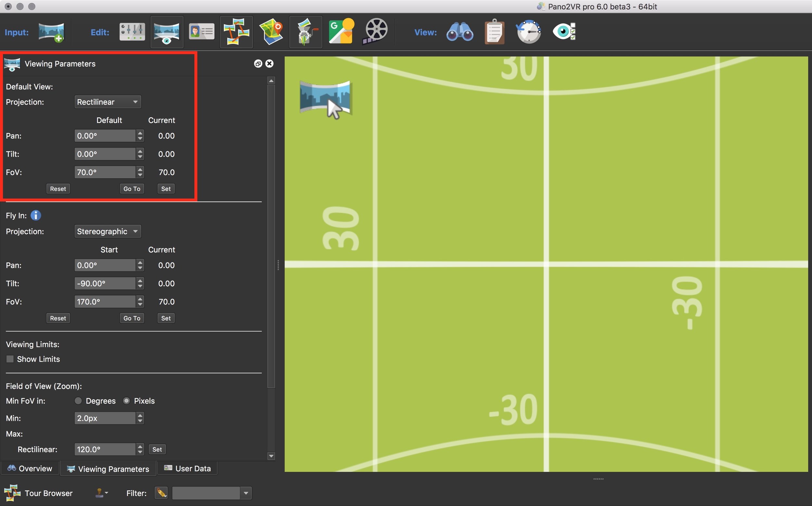
Task: Click the add panorama Input icon
Action: (51, 32)
